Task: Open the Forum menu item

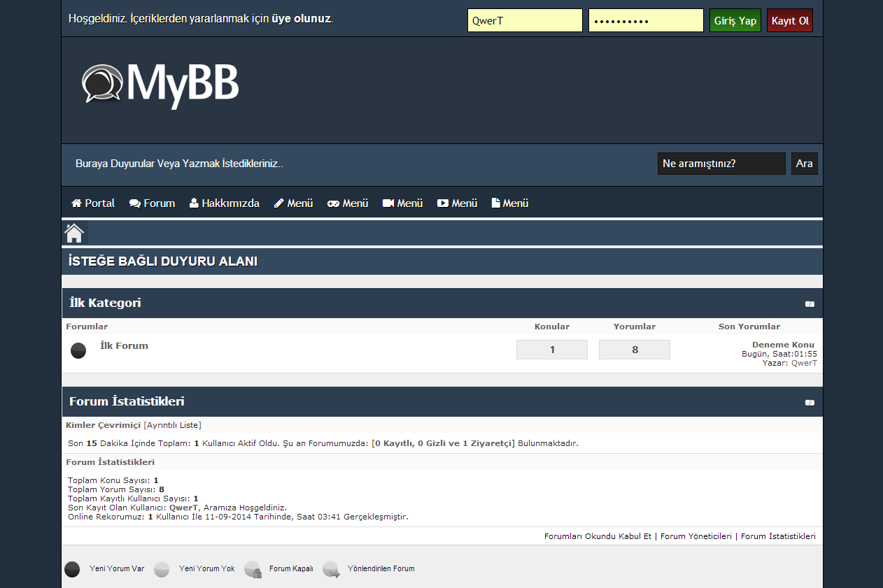Action: 152,203
